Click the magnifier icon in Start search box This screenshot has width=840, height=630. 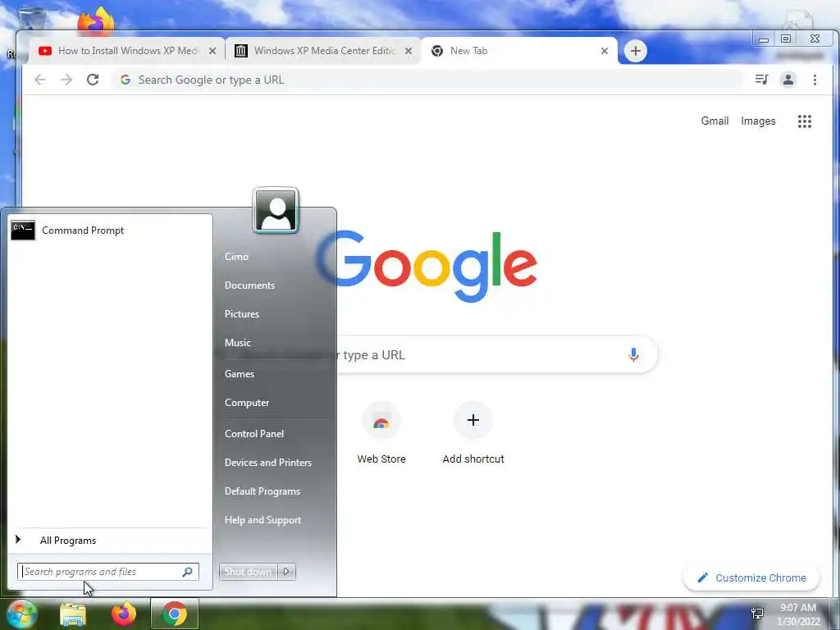coord(188,572)
